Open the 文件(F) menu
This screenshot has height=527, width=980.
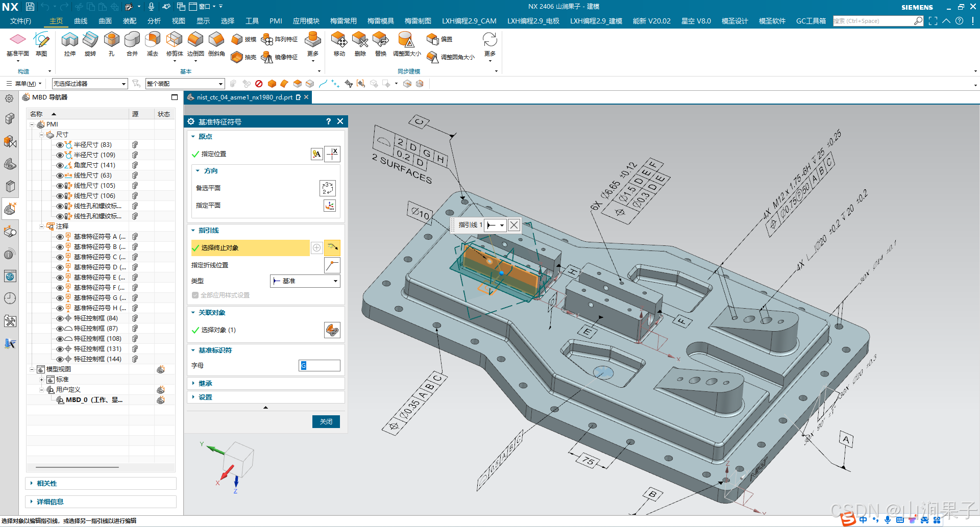click(x=21, y=21)
